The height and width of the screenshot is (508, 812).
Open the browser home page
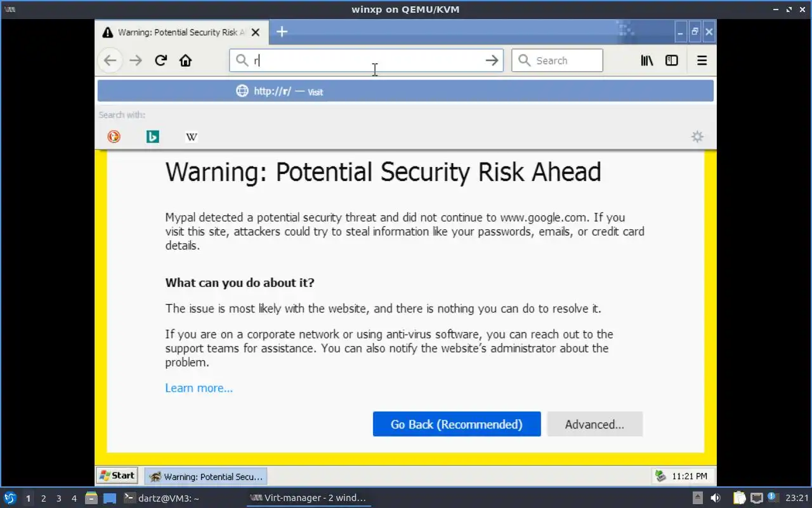[185, 60]
